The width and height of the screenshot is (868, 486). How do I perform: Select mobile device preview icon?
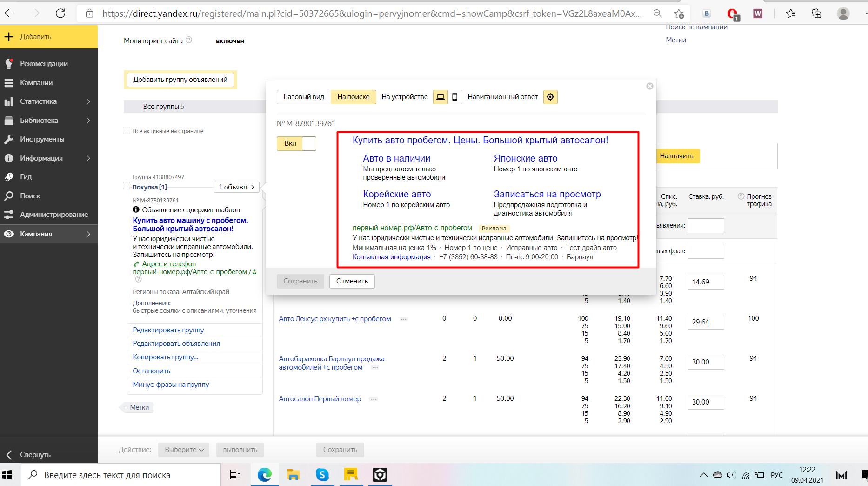tap(455, 97)
